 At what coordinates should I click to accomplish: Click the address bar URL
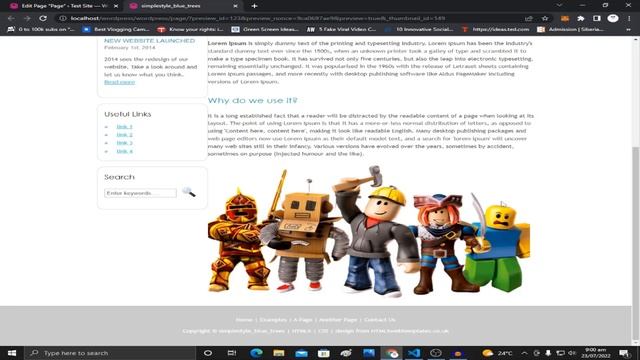pos(257,18)
